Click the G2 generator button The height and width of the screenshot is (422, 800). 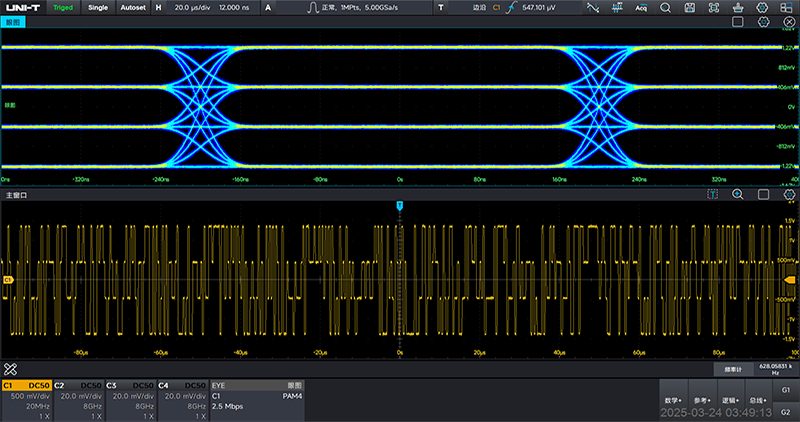pos(786,411)
